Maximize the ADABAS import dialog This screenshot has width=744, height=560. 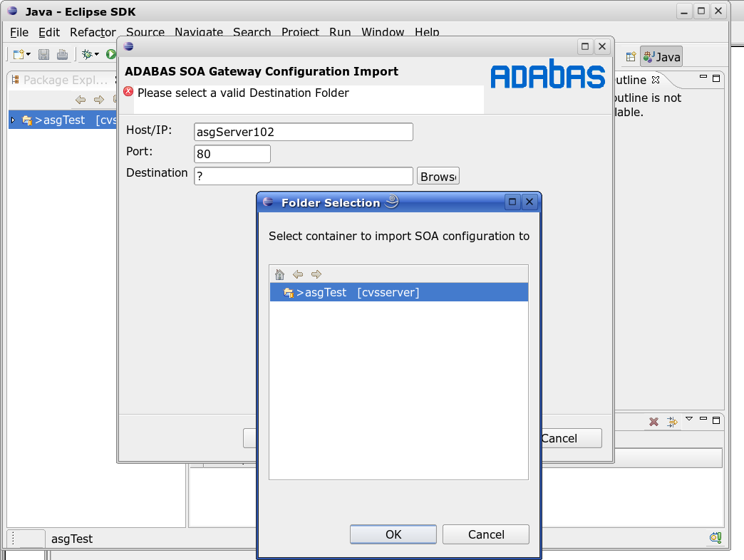click(x=585, y=46)
